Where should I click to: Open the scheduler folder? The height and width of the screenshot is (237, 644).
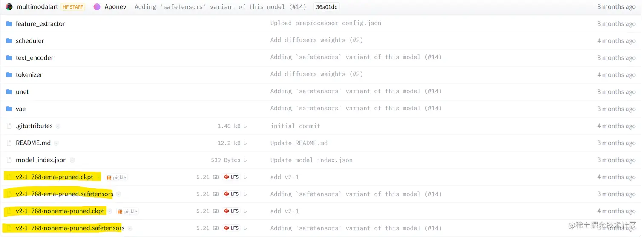pos(30,40)
